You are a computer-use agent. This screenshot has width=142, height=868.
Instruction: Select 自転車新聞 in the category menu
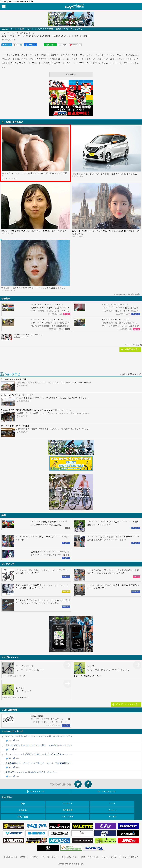(x=67, y=810)
